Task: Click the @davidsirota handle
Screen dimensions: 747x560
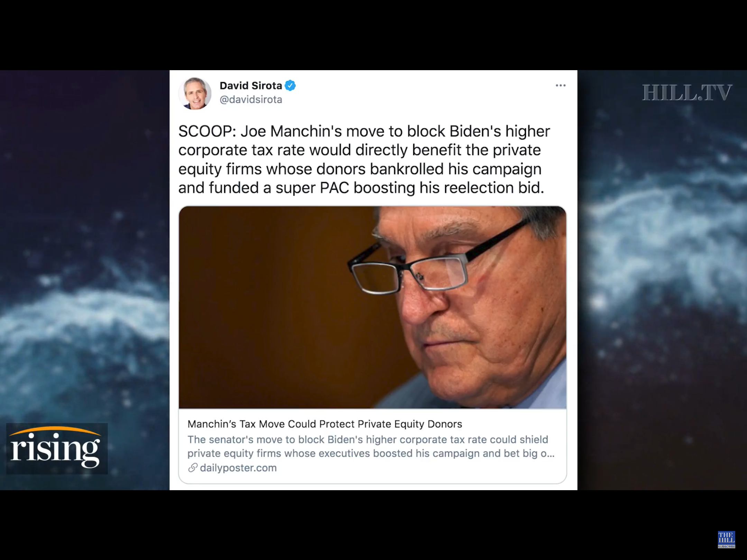Action: coord(251,100)
